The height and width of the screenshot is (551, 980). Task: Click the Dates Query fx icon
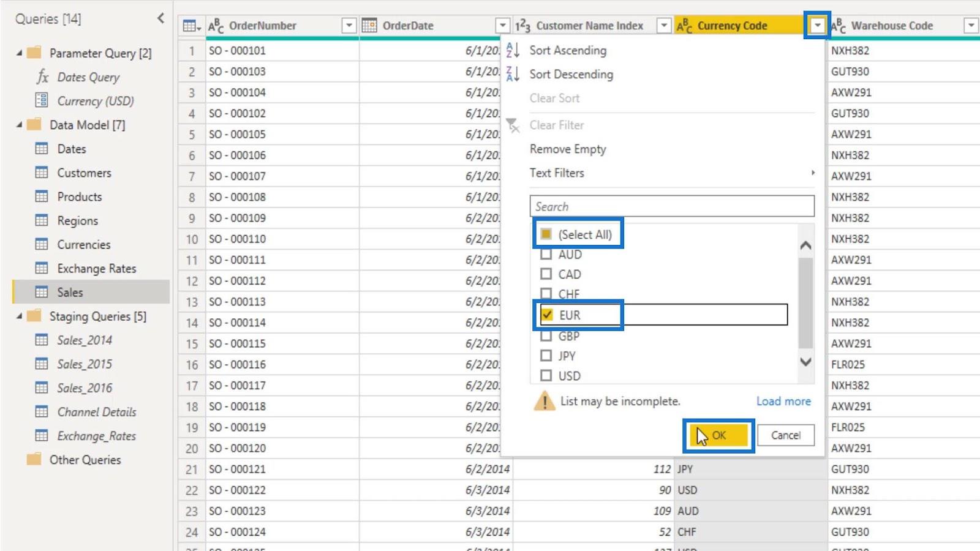[42, 77]
